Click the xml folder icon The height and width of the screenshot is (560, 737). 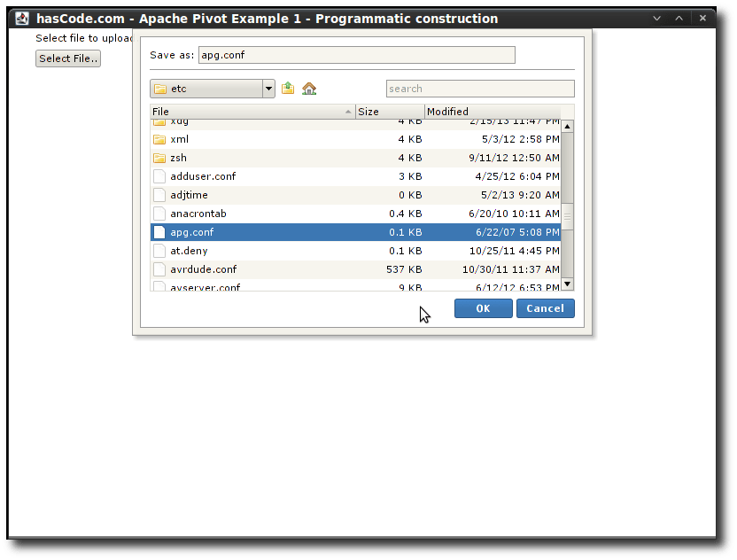159,139
